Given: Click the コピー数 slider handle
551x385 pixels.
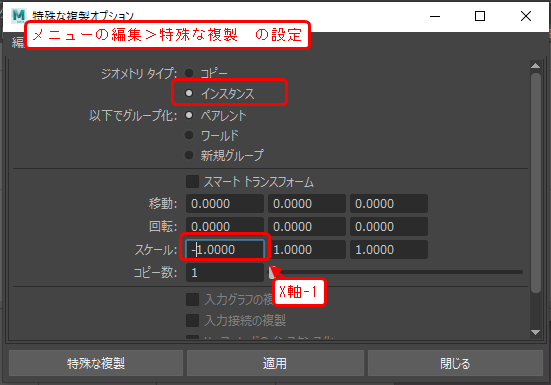Looking at the screenshot, I should click(x=272, y=272).
